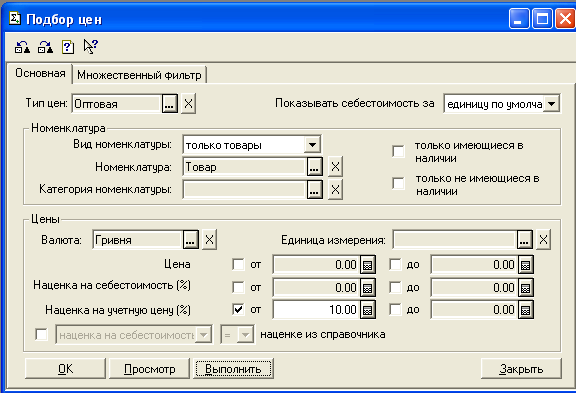Enable только имеющиеся в наличии checkbox

pyautogui.click(x=398, y=151)
